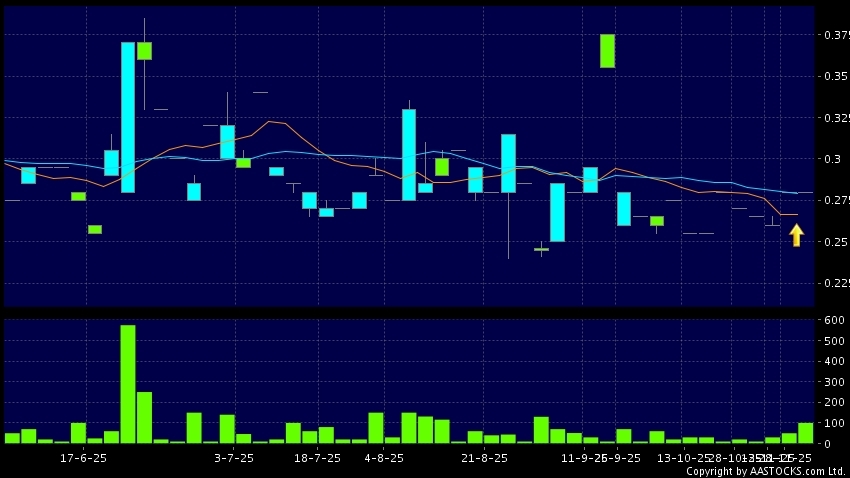The image size is (850, 478).
Task: Select the 0.225 price axis label
Action: [833, 283]
